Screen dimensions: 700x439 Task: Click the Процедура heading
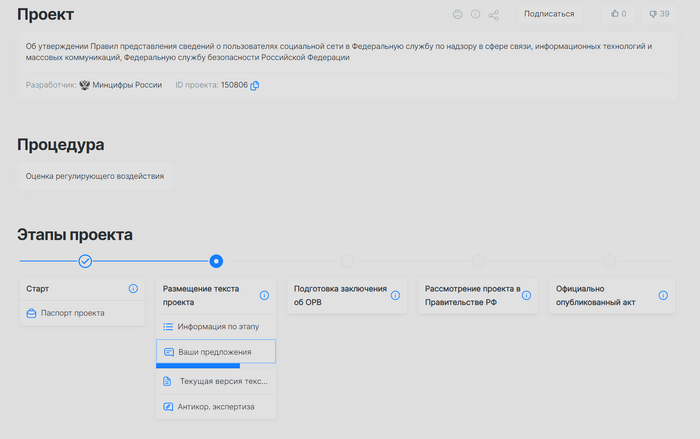[x=61, y=145]
